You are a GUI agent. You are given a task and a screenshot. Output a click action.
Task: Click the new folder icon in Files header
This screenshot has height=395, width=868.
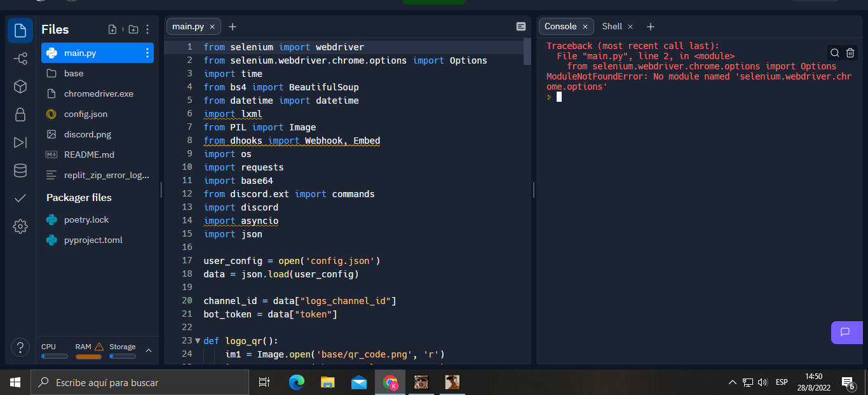[133, 29]
